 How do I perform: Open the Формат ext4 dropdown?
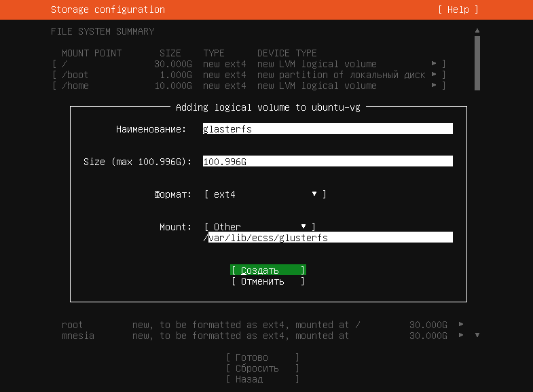[265, 194]
